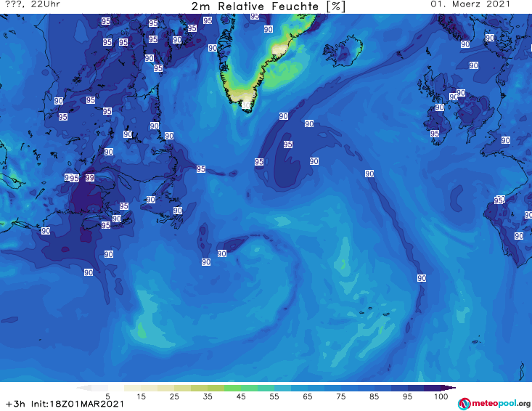Pick the white arrow start of the legend
532x411 pixels.
point(83,388)
